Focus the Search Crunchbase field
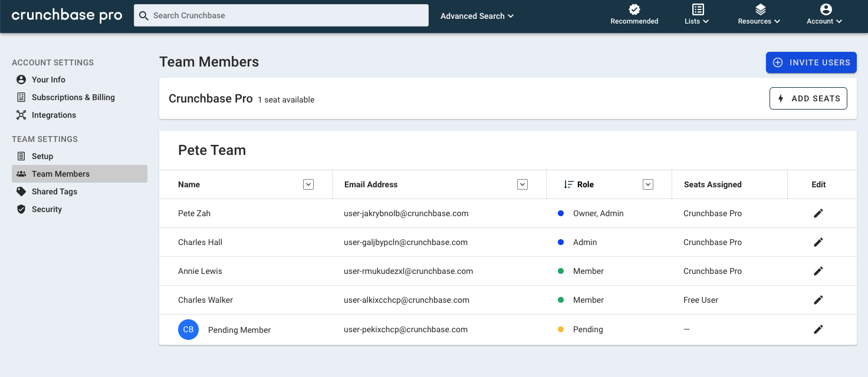Screen dimensions: 868x377 (281, 15)
